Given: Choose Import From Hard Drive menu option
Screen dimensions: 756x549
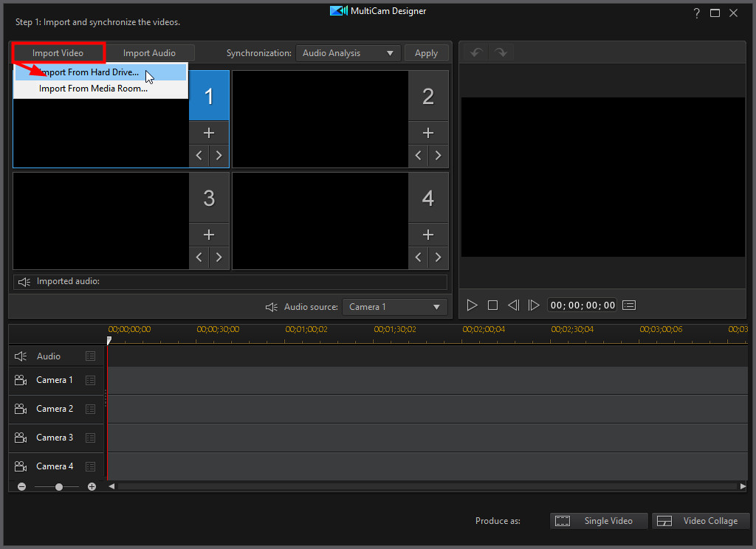Looking at the screenshot, I should click(100, 72).
